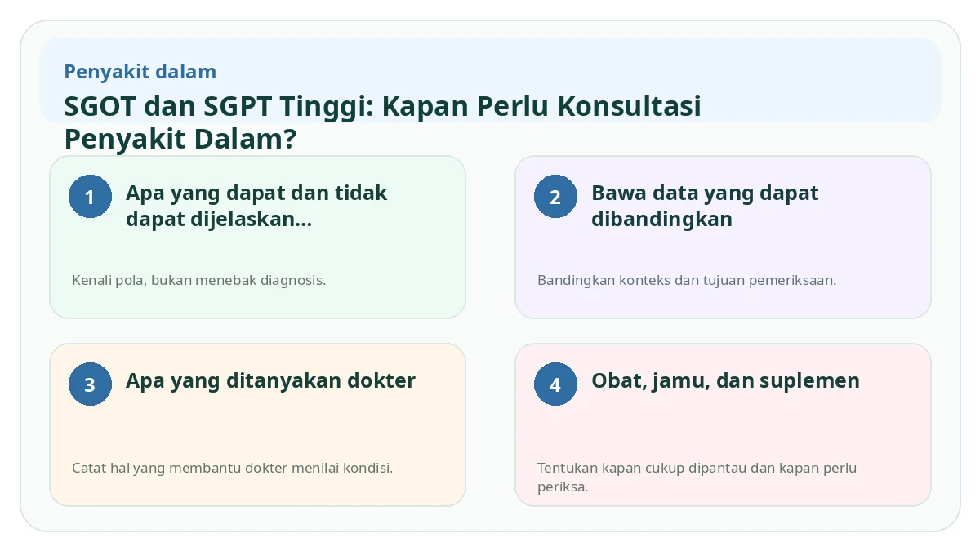Viewport: 980px width, 551px height.
Task: Select text 'Kenali pola, bukan menebak diagnosis.'
Action: [x=199, y=280]
